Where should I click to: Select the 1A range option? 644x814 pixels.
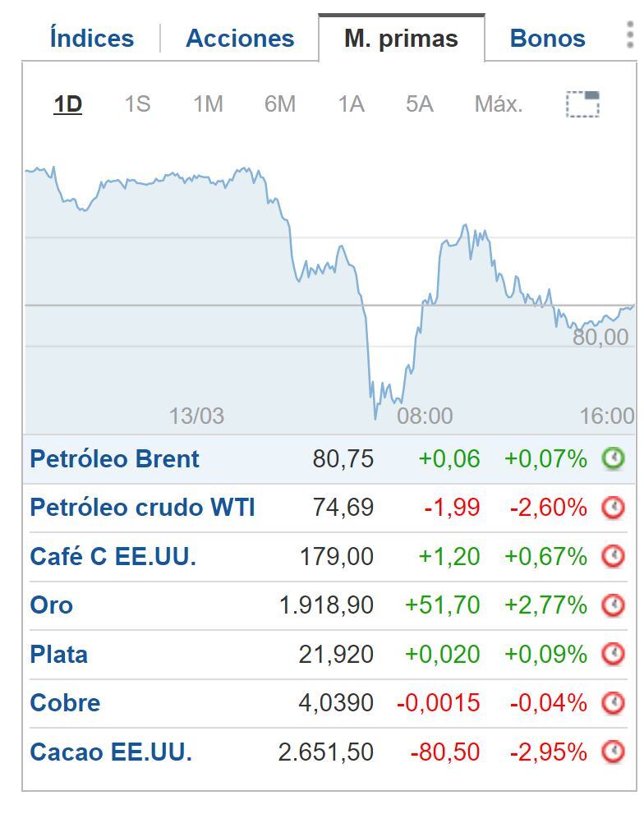(x=350, y=104)
